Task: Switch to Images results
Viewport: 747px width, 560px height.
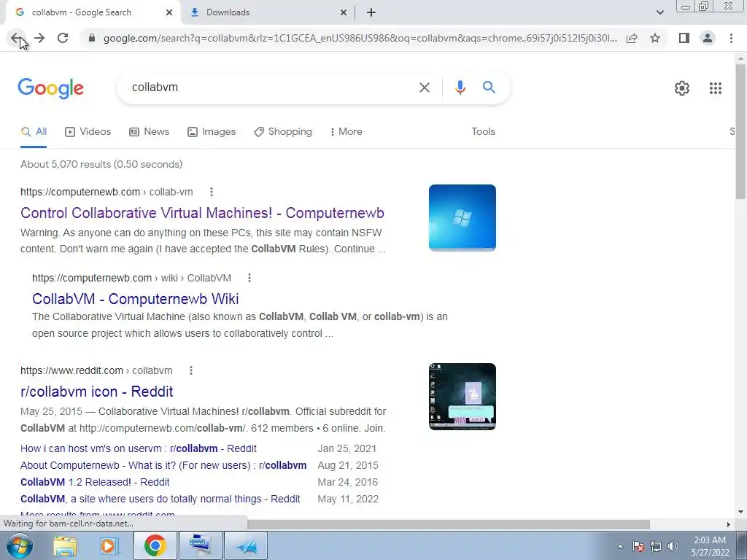Action: point(212,132)
